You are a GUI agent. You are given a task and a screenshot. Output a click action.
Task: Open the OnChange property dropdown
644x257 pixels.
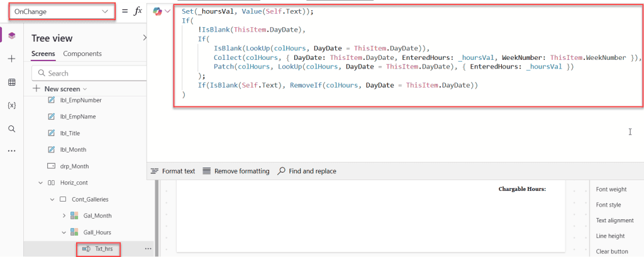(x=62, y=12)
